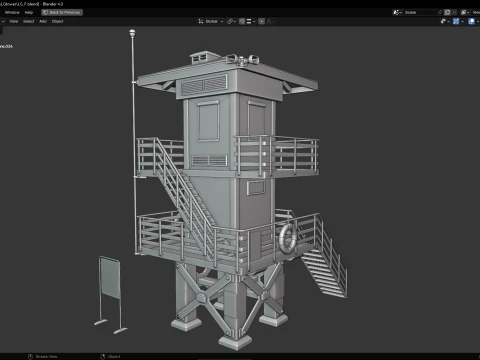Image resolution: width=480 pixels, height=360 pixels.
Task: Click the Scene name field
Action: pyautogui.click(x=420, y=12)
